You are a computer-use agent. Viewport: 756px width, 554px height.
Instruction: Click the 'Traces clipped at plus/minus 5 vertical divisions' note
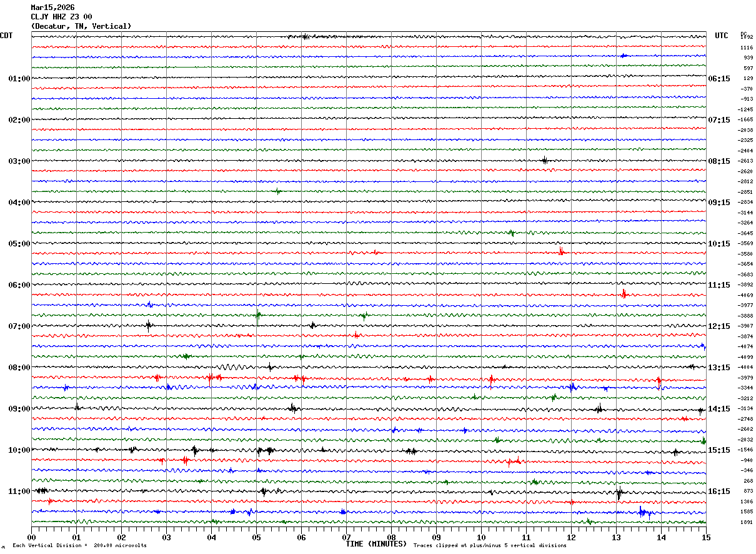[490, 545]
